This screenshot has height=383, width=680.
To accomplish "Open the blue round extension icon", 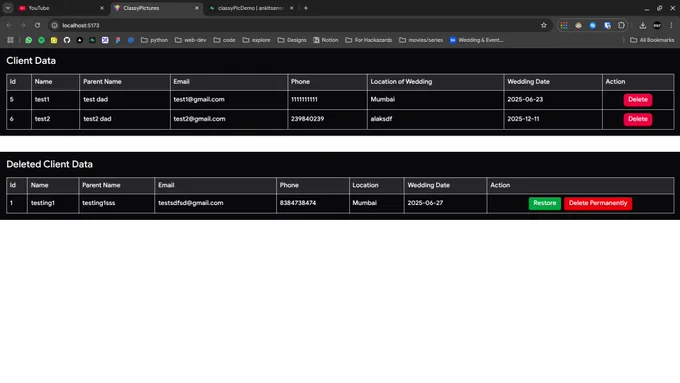I will tap(593, 26).
